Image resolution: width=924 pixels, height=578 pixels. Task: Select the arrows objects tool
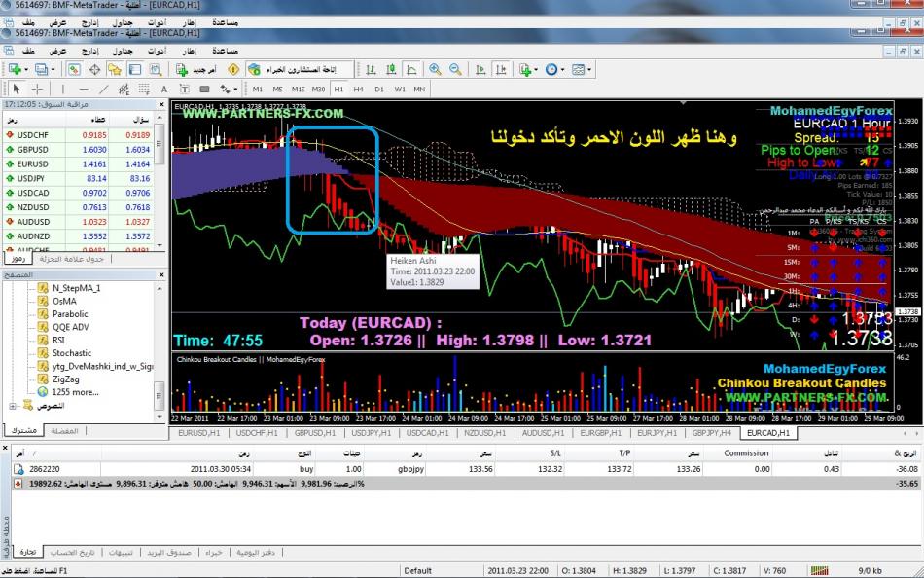coord(225,90)
